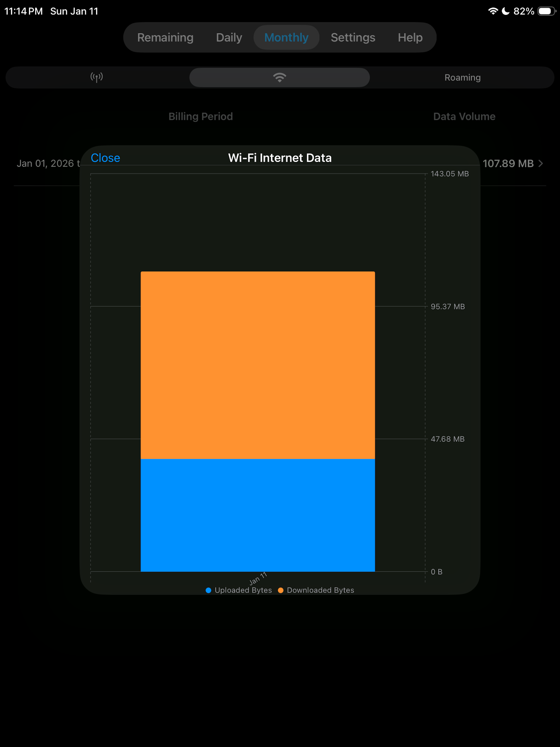Select the cellular antenna segment
The width and height of the screenshot is (560, 747).
tap(97, 77)
